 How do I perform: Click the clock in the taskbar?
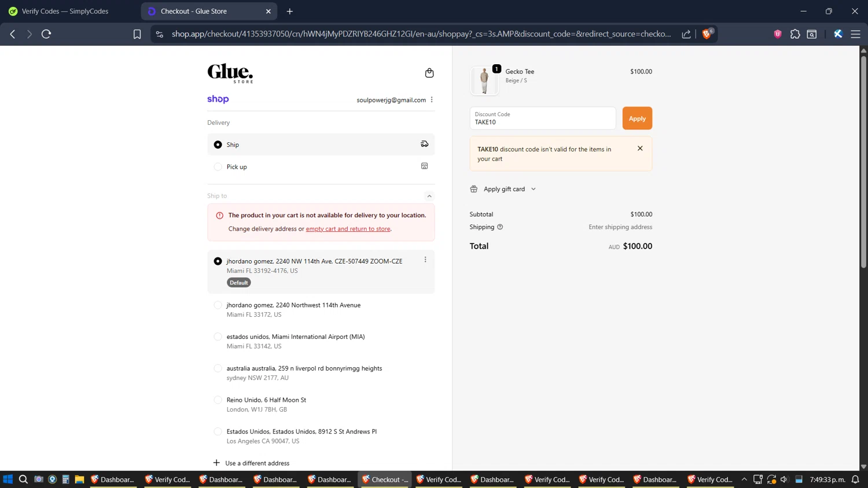click(x=827, y=479)
